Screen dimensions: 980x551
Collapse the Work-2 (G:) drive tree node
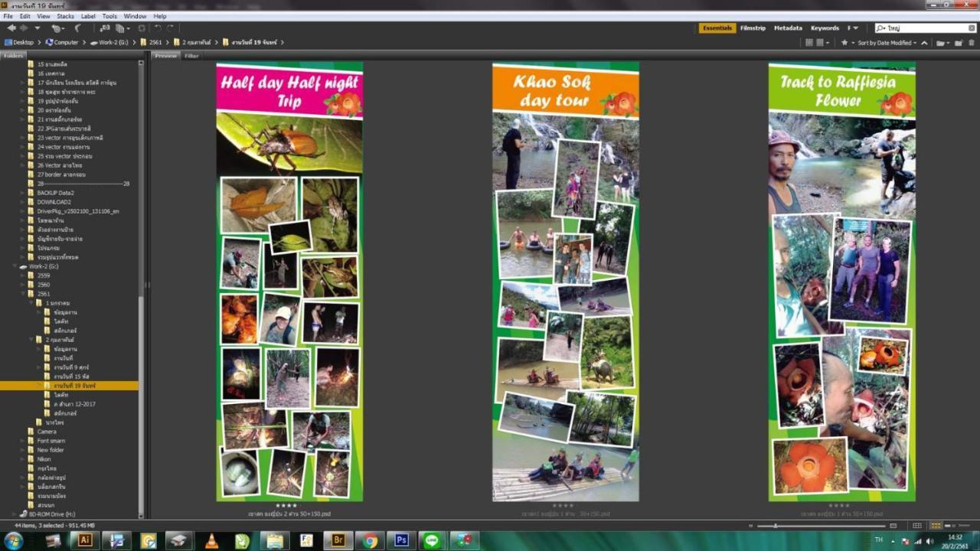16,266
